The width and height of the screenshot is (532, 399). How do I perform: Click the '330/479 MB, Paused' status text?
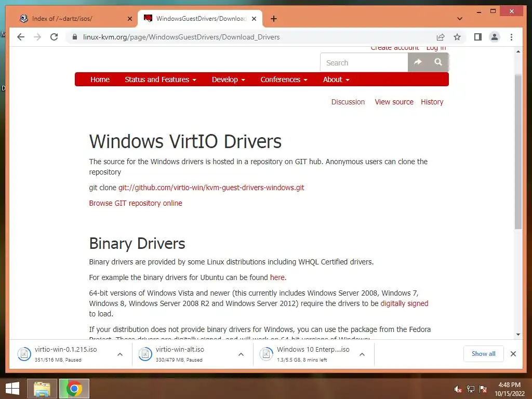click(179, 360)
